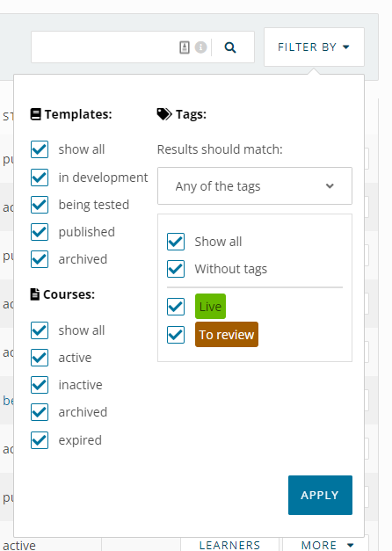Click the Templates book icon
The image size is (392, 551).
click(35, 114)
